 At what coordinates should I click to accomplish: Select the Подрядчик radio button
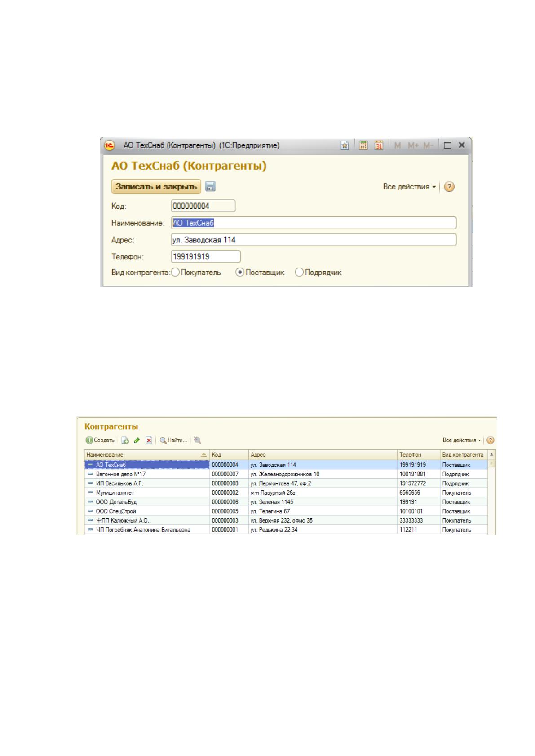[x=299, y=272]
